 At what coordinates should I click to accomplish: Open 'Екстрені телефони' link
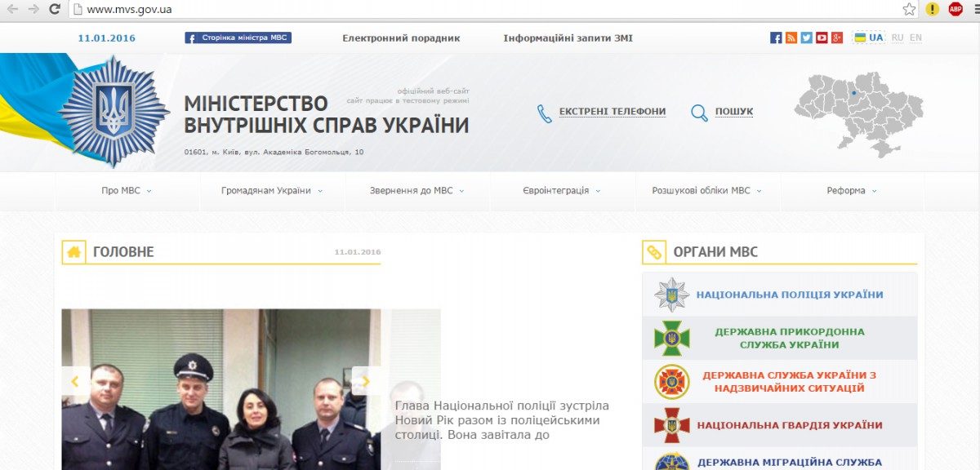612,112
